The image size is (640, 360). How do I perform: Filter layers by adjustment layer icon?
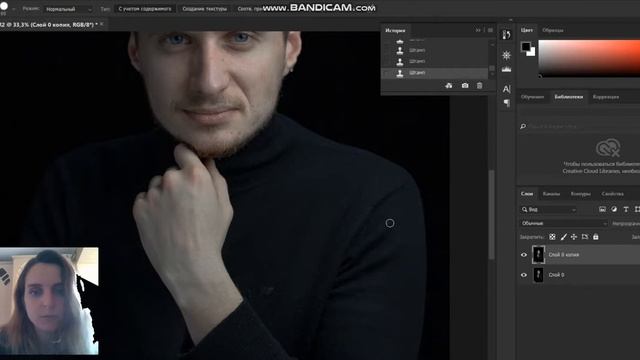pyautogui.click(x=614, y=209)
